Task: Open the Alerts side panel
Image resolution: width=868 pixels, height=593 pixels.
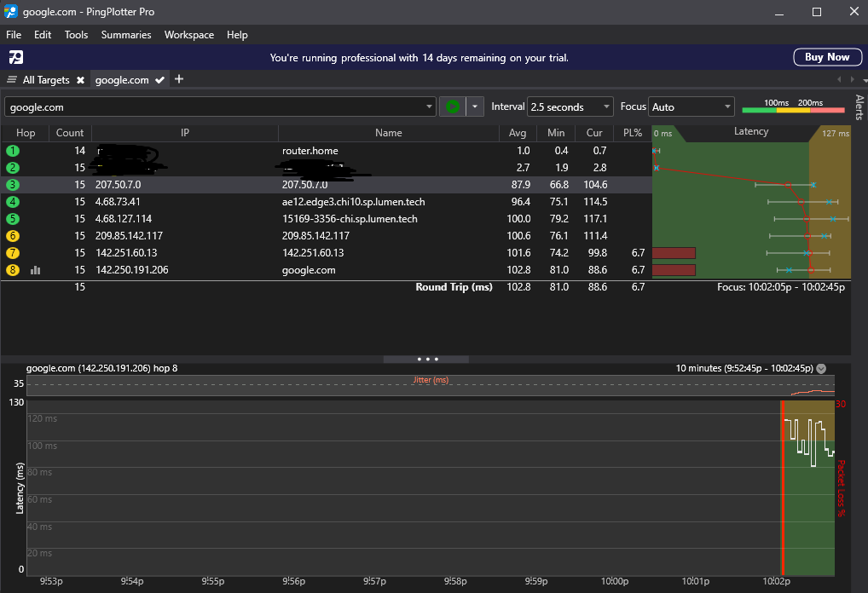Action: (859, 107)
